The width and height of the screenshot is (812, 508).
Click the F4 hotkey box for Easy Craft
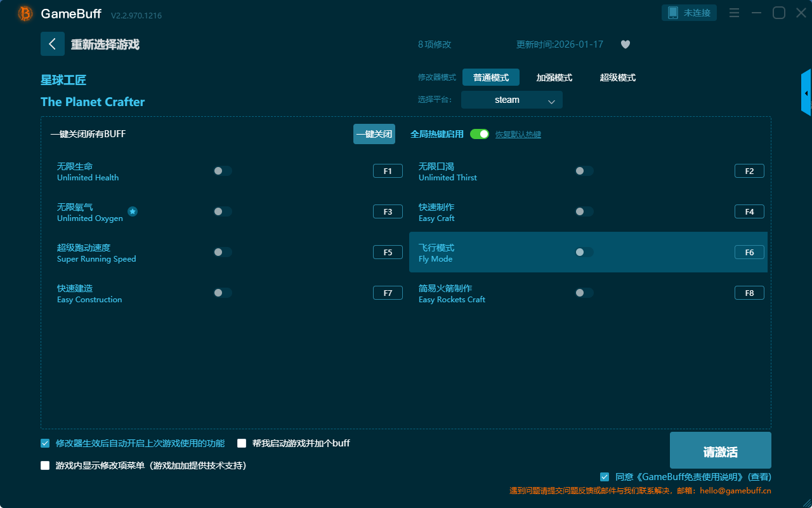click(749, 211)
